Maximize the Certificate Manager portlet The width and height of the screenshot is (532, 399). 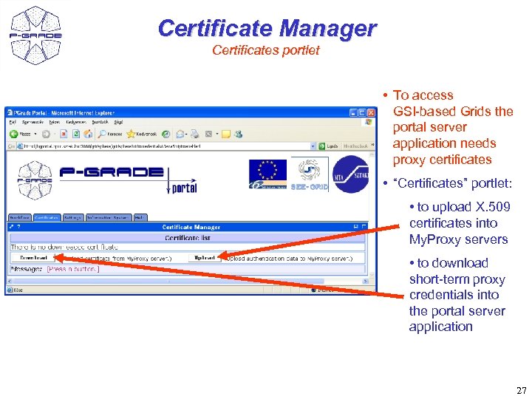pos(364,227)
